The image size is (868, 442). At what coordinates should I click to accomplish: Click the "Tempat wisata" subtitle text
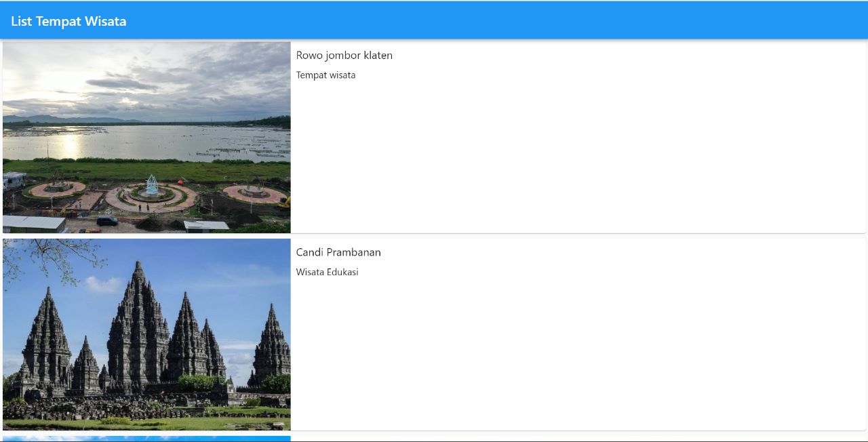(325, 75)
